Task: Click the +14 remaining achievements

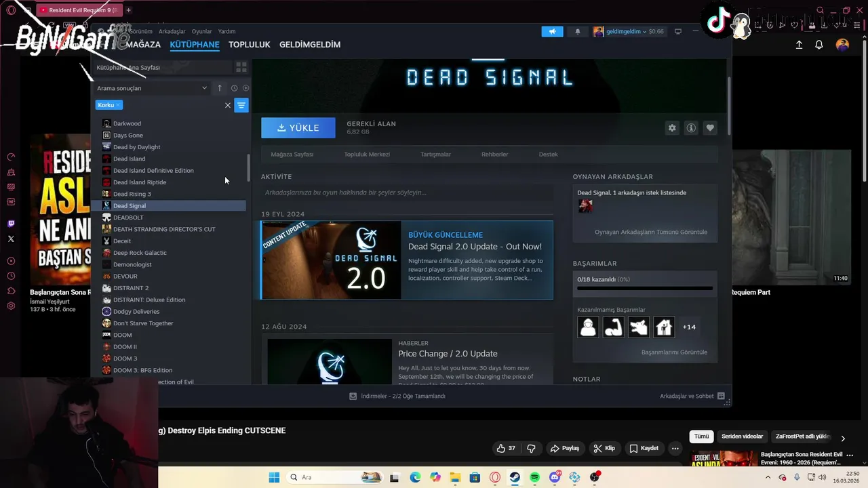Action: coord(689,327)
